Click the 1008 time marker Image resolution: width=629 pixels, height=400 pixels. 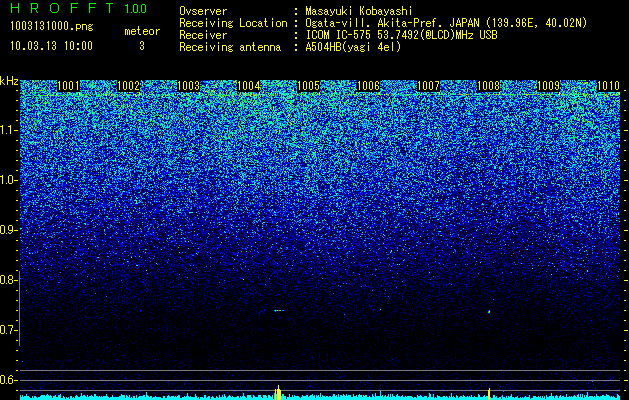coord(489,86)
